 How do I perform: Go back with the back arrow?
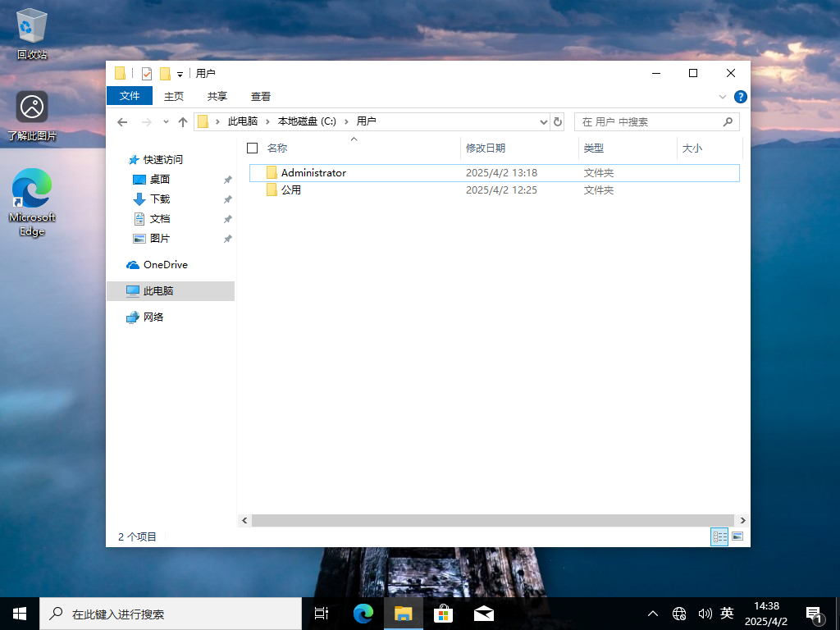(x=122, y=122)
